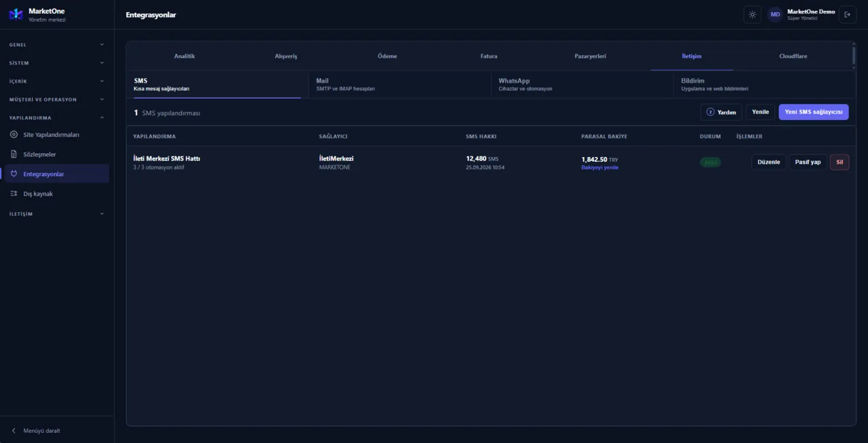Screen dimensions: 868x443
Task: Click the '1,842.50' TRY balance value
Action: (x=594, y=159)
